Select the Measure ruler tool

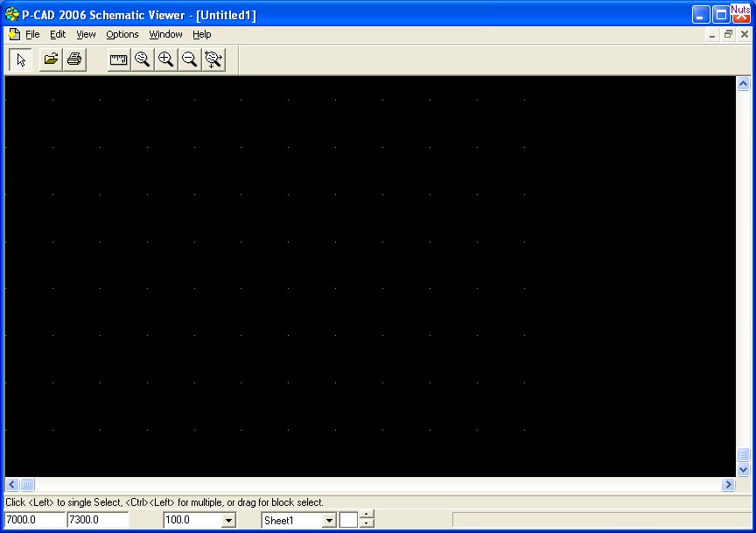tap(118, 60)
